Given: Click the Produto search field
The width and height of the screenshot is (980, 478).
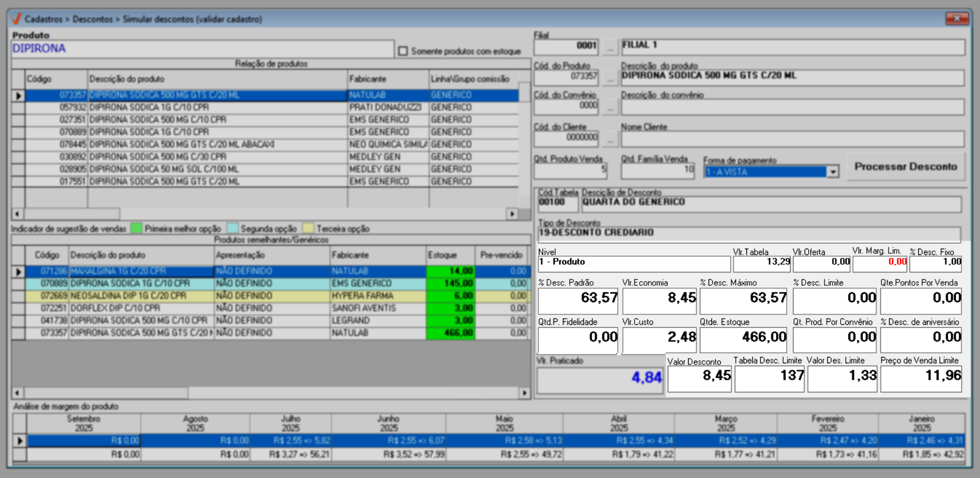Looking at the screenshot, I should pos(202,49).
